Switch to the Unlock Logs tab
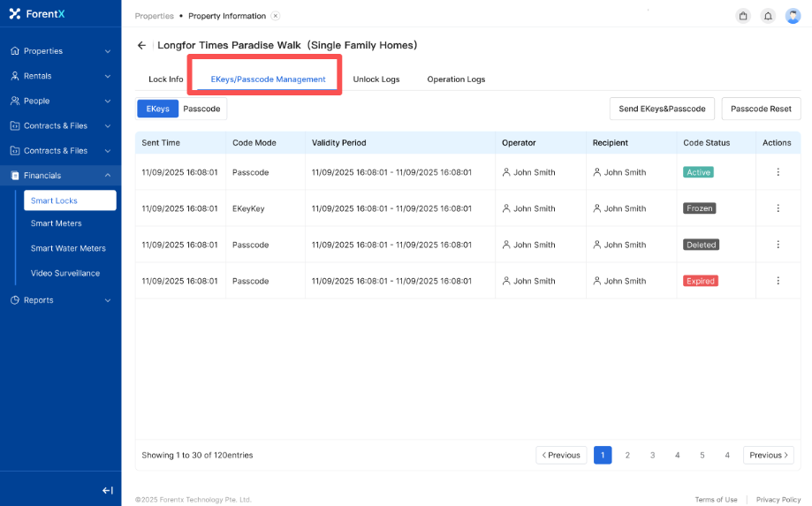 376,79
